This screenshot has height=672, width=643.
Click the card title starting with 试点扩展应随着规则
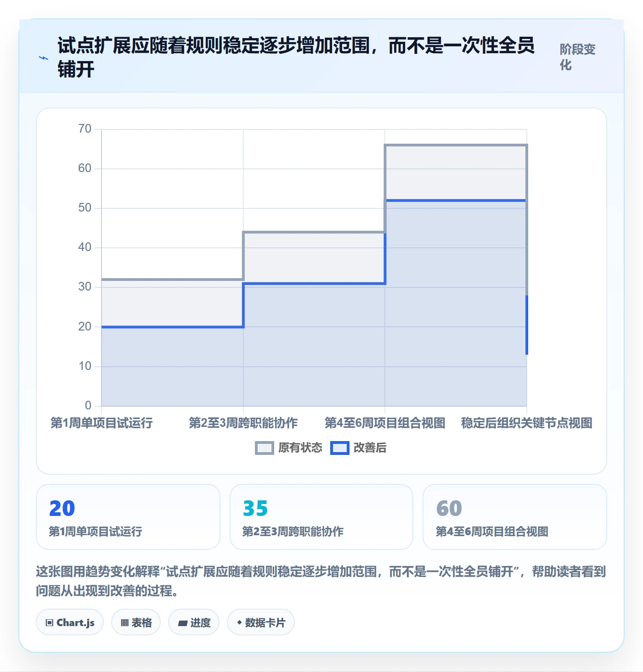pos(296,57)
